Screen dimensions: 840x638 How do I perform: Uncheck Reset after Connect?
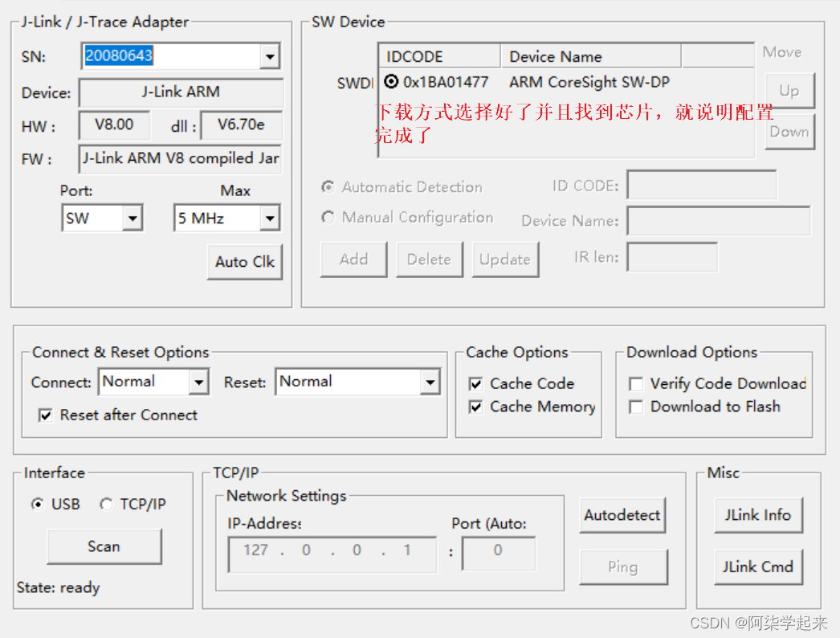[x=46, y=415]
